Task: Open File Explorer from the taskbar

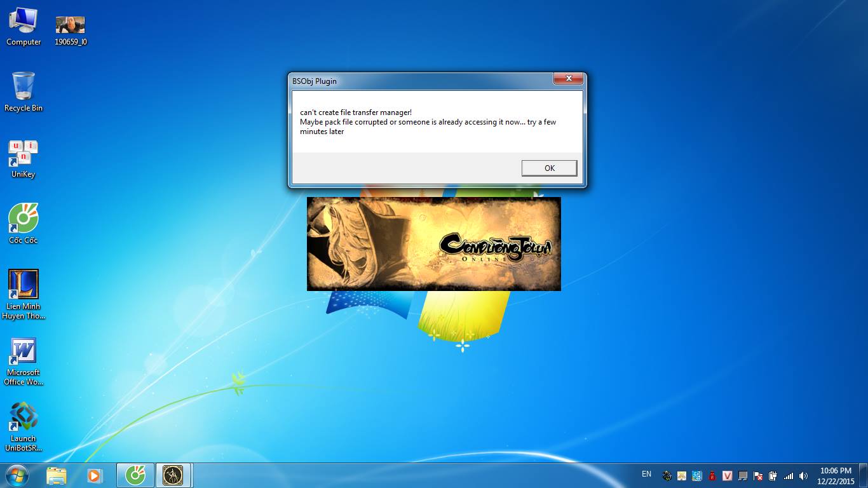Action: 57,475
